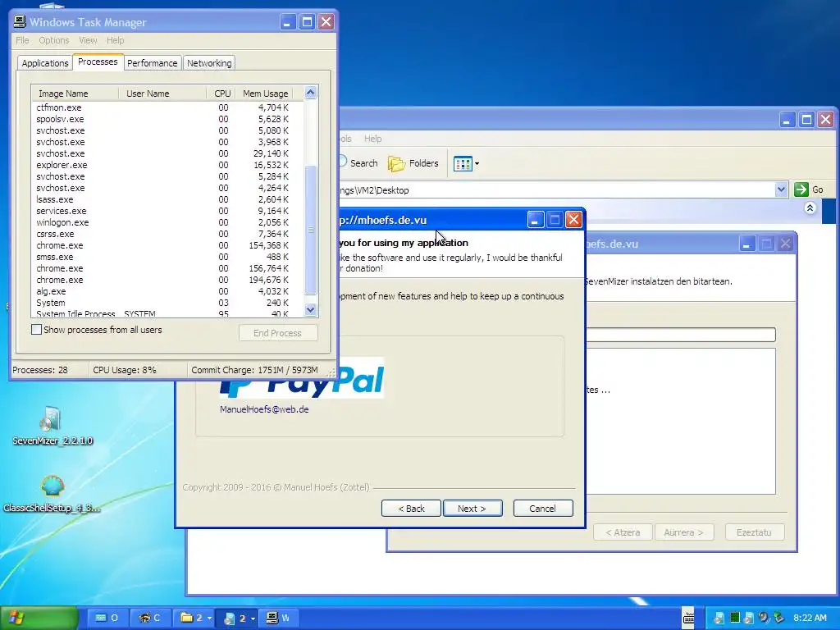Switch to the Applications tab
Viewport: 840px width, 630px height.
coord(45,62)
